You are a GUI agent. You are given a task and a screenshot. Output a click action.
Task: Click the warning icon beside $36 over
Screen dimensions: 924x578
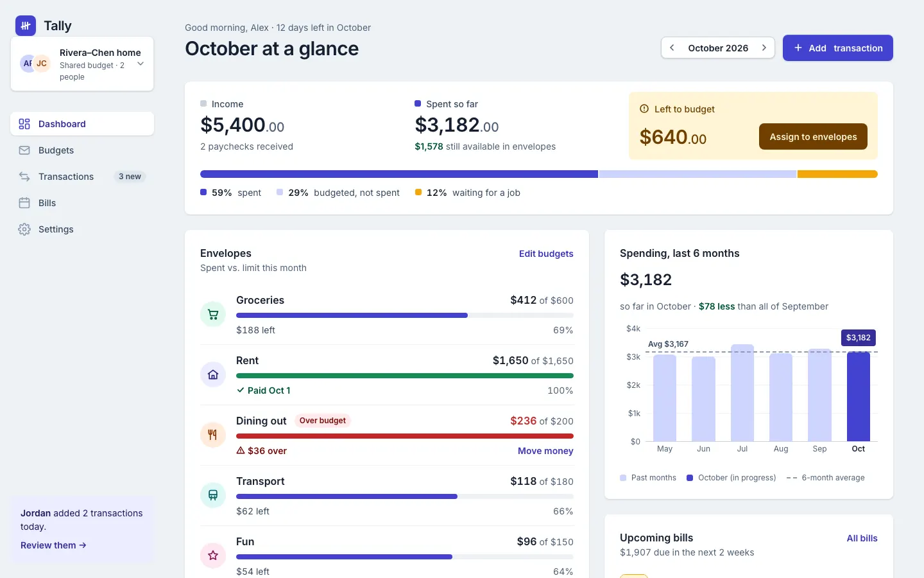click(241, 451)
